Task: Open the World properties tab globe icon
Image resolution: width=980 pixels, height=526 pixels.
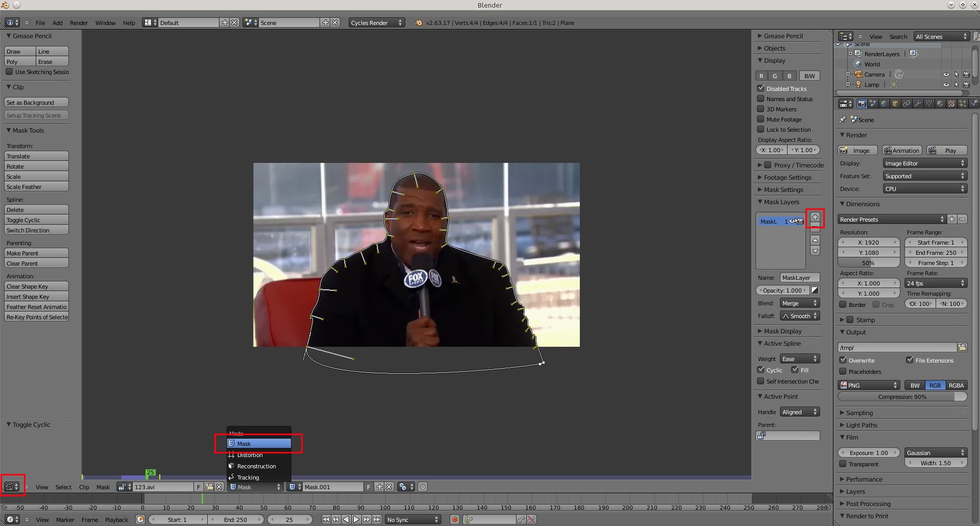Action: pos(884,104)
